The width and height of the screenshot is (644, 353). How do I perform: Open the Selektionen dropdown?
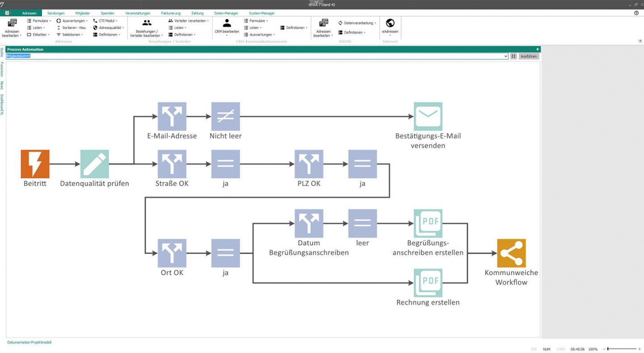(70, 34)
